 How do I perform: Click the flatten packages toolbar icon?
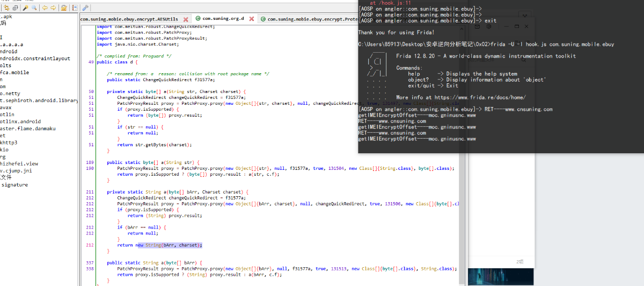(16, 8)
